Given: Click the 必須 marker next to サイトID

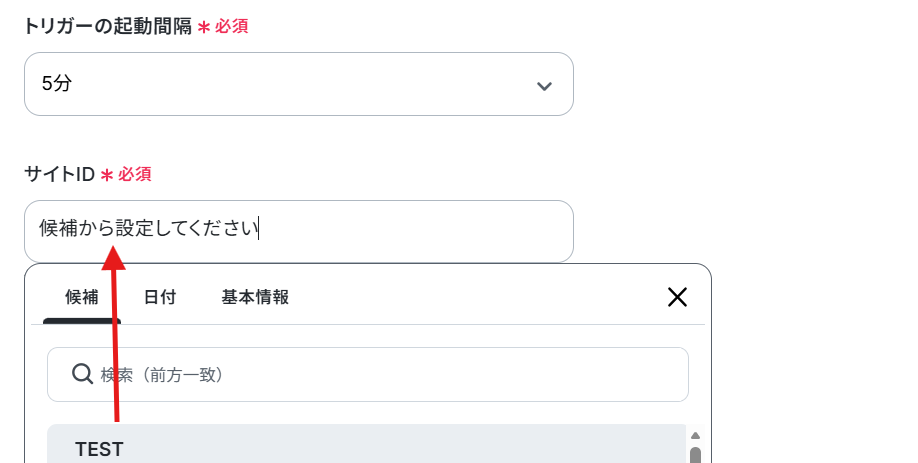Looking at the screenshot, I should coord(135,174).
